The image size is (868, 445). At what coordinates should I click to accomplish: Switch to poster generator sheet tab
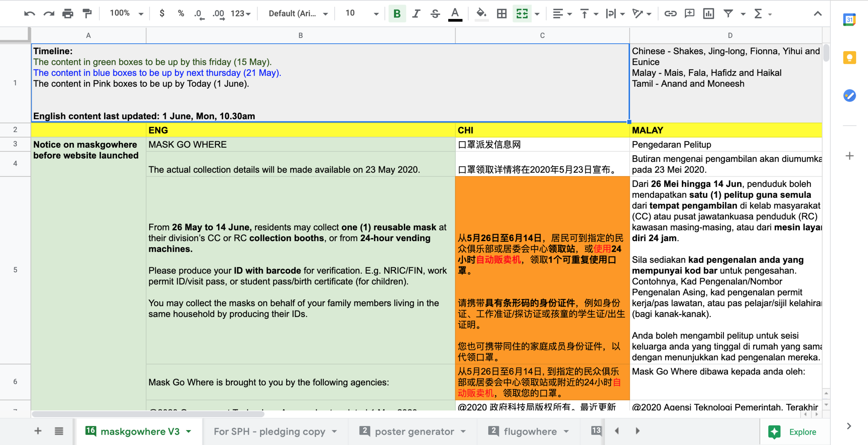click(412, 431)
